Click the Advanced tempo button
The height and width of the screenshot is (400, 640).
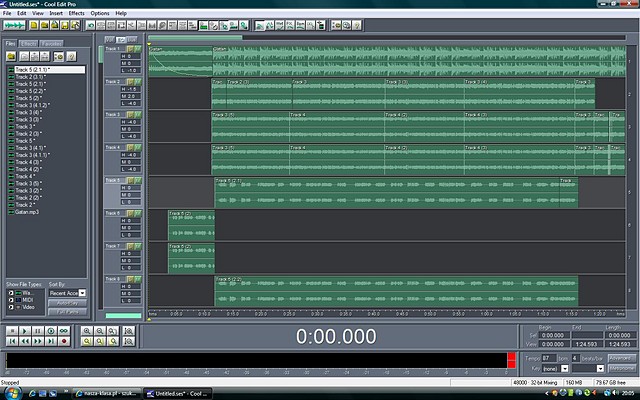[622, 358]
